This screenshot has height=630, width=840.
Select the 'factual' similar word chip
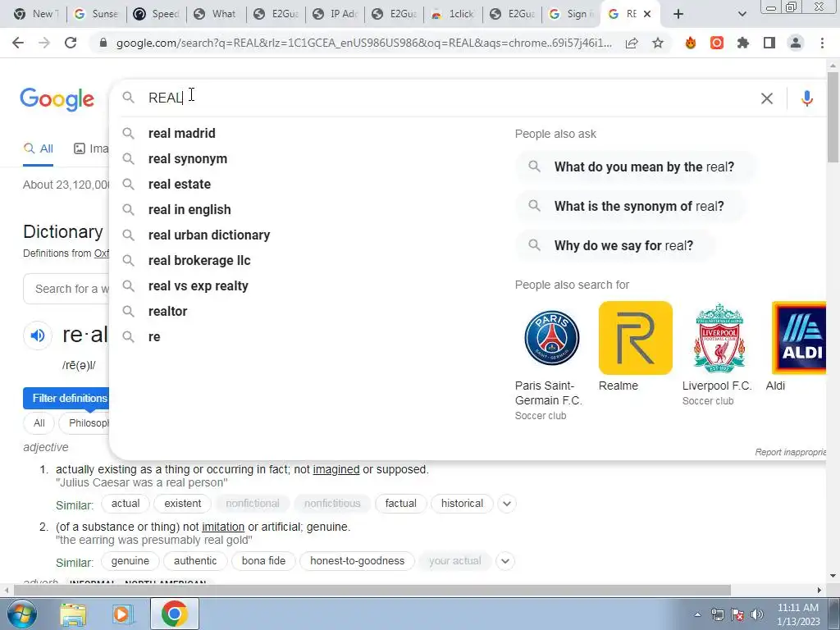click(x=400, y=504)
